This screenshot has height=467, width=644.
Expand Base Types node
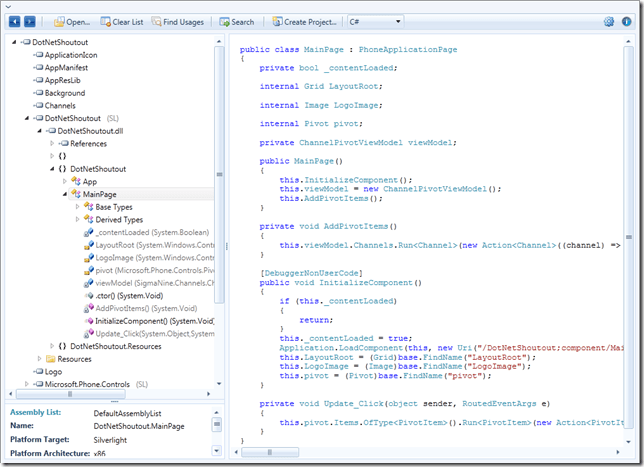click(x=78, y=207)
